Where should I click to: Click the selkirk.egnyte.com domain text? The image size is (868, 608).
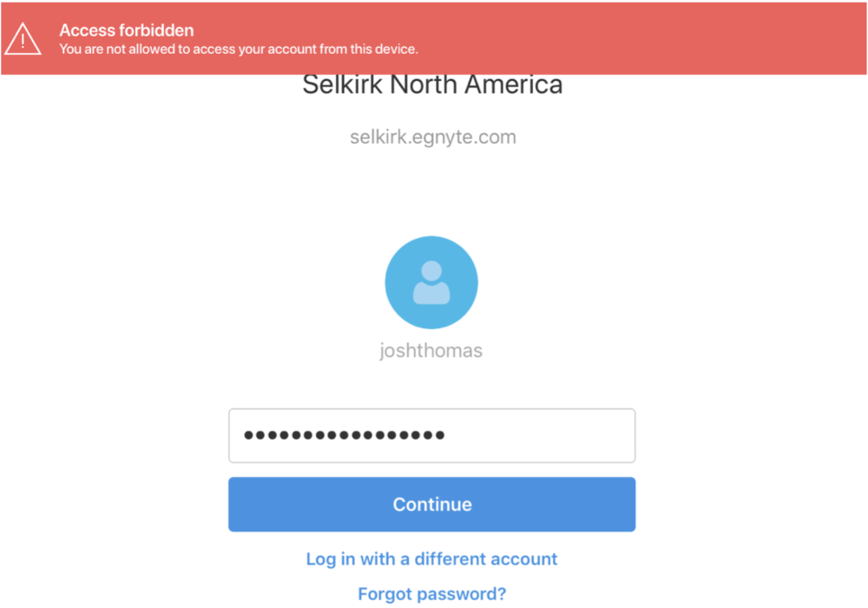433,136
